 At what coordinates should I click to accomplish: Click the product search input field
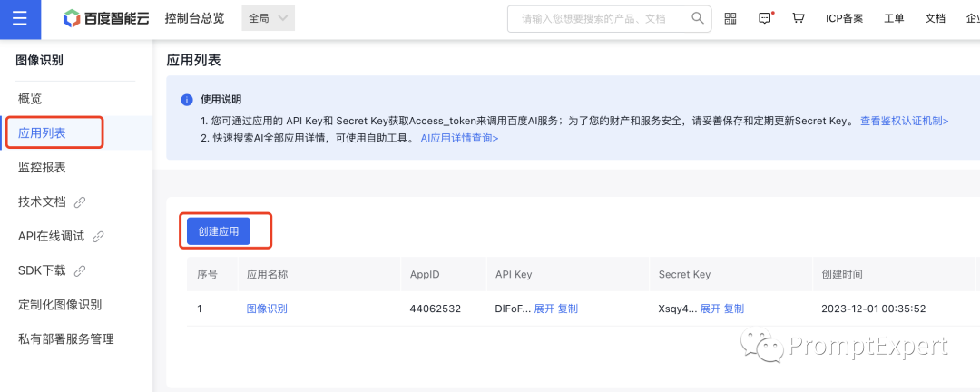click(599, 18)
